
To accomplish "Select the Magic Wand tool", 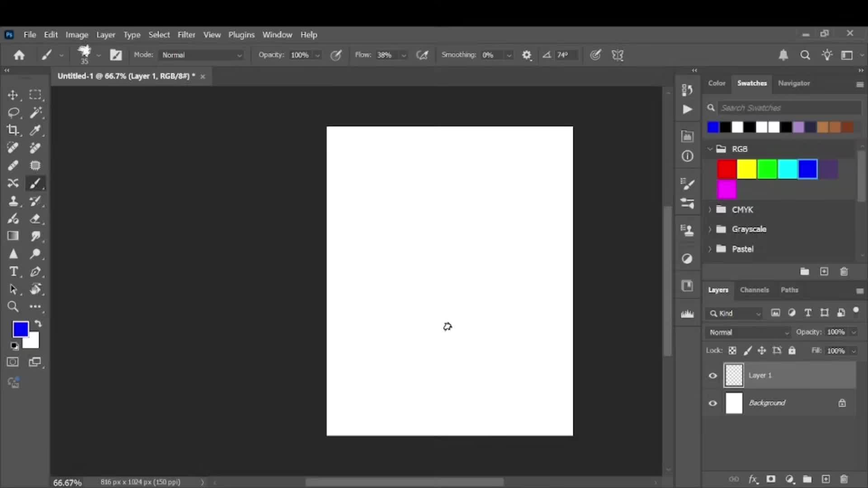I will point(35,113).
